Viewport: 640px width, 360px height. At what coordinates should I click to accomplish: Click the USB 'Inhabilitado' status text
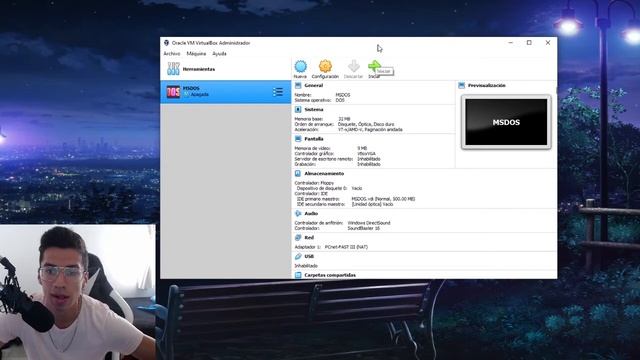point(306,266)
